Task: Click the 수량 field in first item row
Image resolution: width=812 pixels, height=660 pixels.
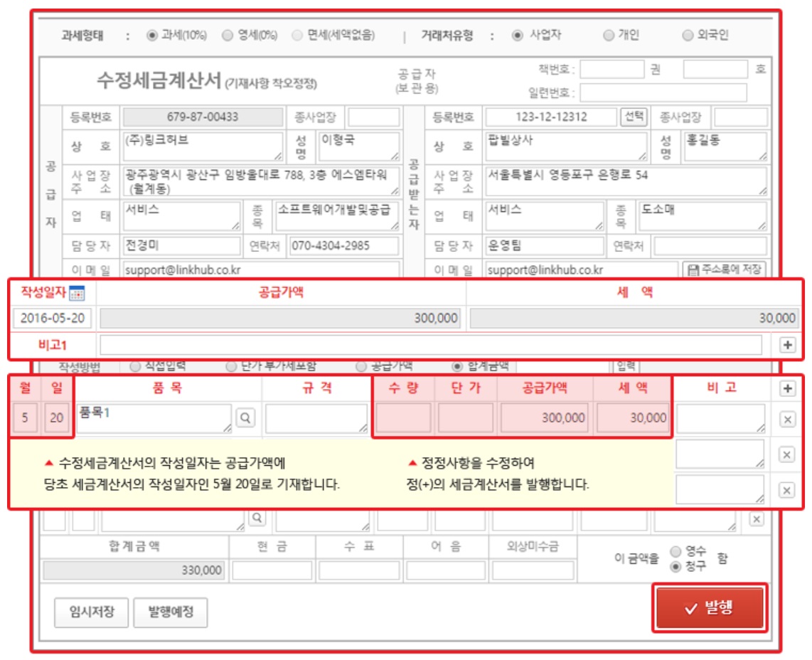Action: pos(403,418)
